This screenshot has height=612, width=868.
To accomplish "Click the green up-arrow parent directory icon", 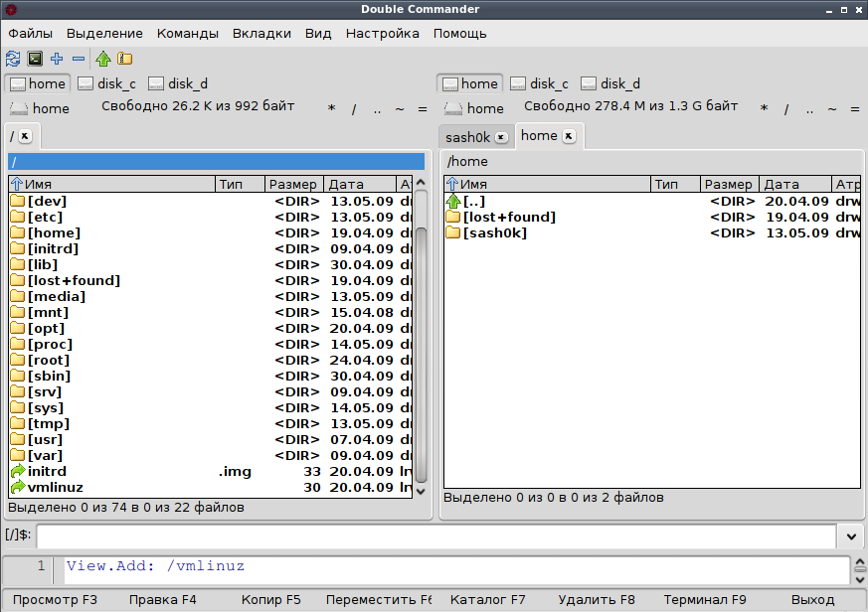I will coord(103,58).
